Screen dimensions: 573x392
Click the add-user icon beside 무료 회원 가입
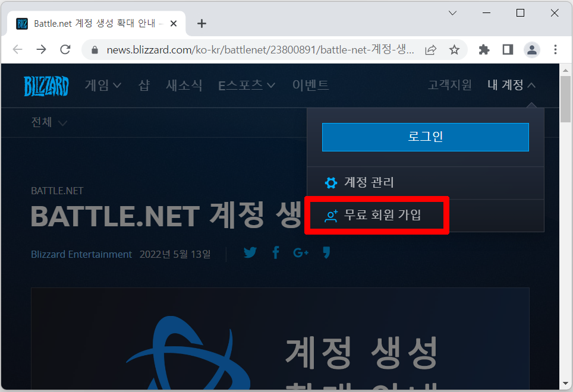tap(331, 216)
